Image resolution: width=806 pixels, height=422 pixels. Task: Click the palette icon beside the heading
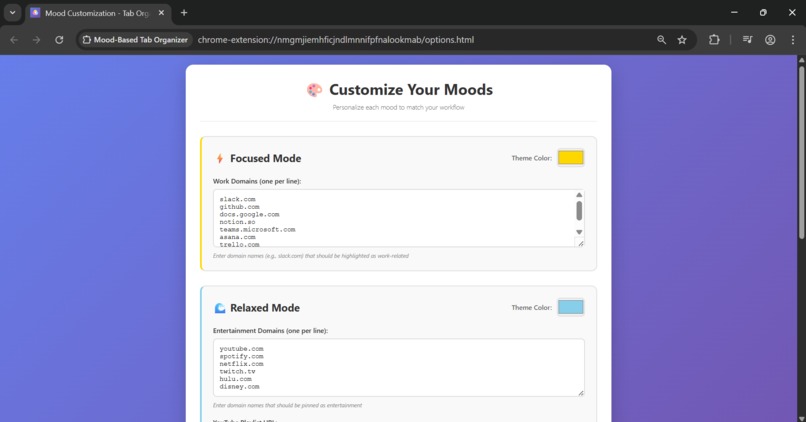pos(315,90)
